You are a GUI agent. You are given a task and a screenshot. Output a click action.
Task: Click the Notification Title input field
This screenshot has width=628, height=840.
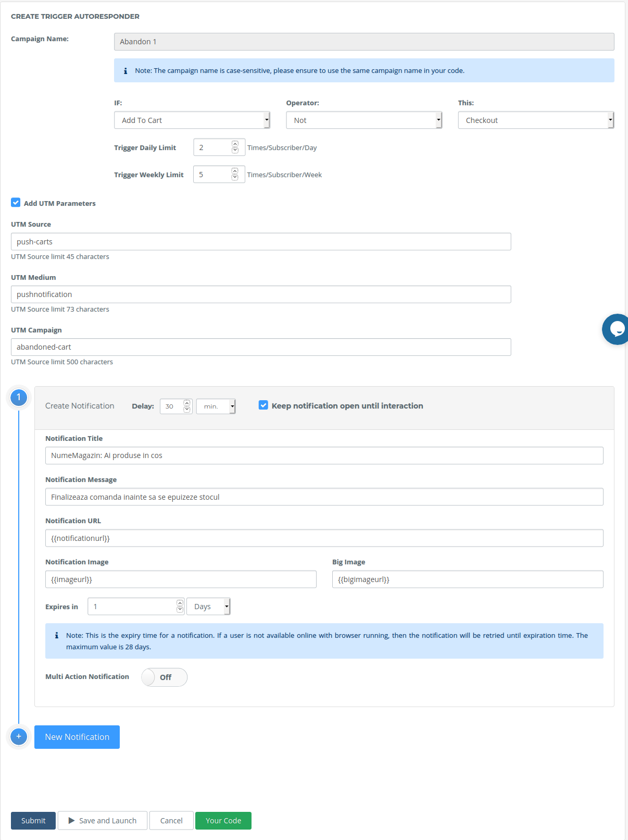pyautogui.click(x=324, y=455)
